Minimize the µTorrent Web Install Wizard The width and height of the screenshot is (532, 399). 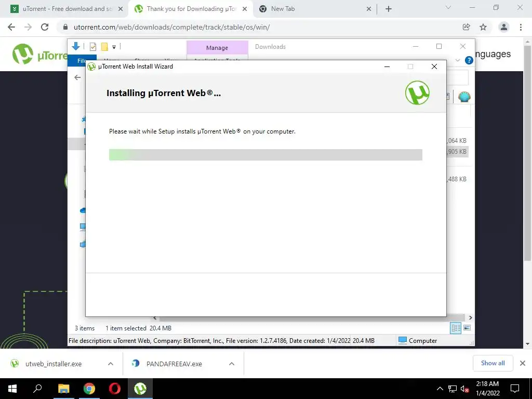(x=387, y=66)
